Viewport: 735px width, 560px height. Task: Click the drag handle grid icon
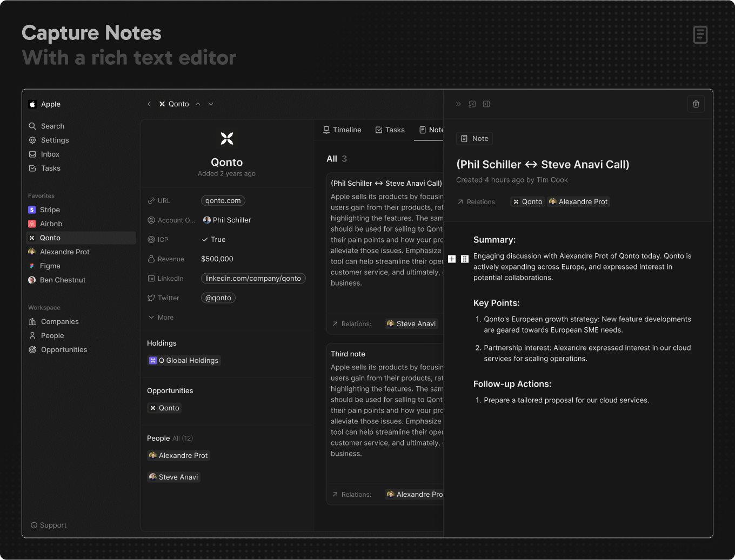464,259
